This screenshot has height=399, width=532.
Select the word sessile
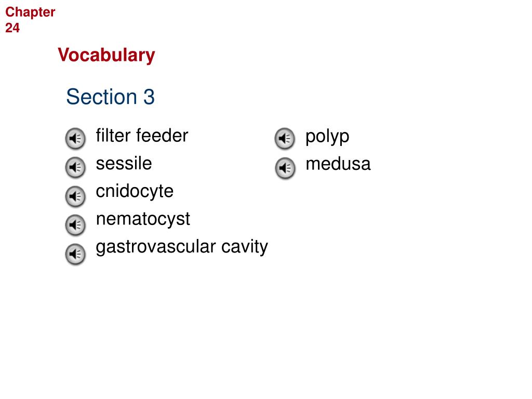[x=124, y=164]
